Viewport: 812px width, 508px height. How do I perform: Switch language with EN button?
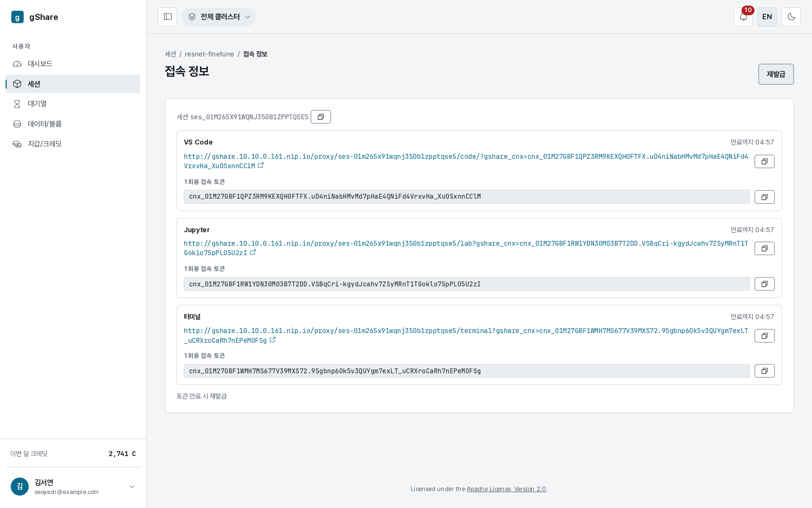(767, 17)
